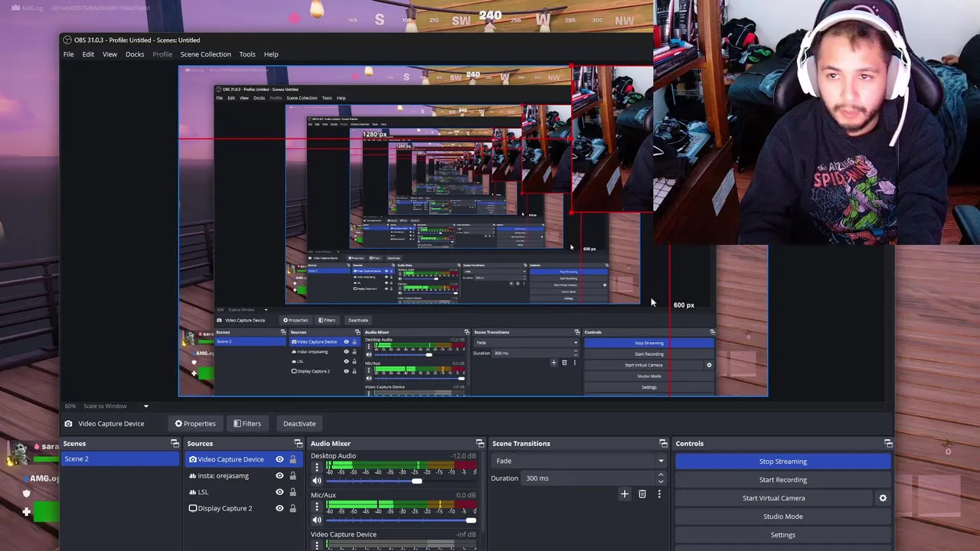The width and height of the screenshot is (980, 551).
Task: Deactivate the Video Capture Device
Action: pyautogui.click(x=299, y=423)
